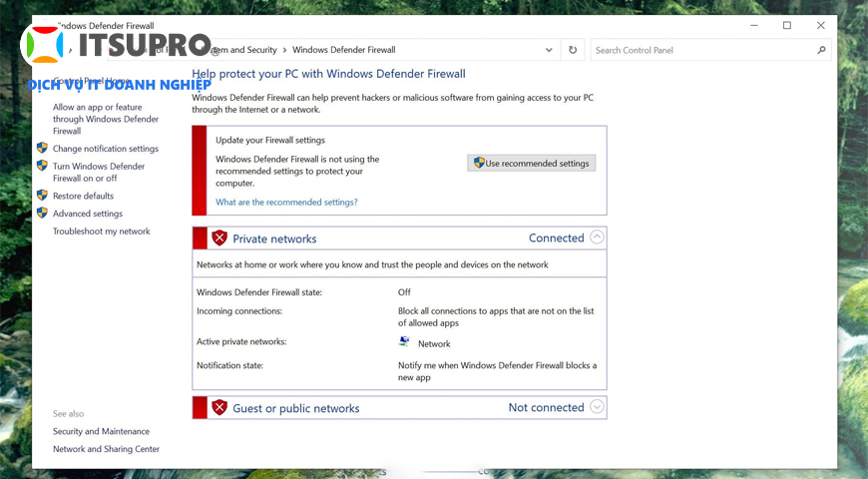Screen dimensions: 868x479
Task: Click the Update your Firewall settings heading
Action: 270,140
